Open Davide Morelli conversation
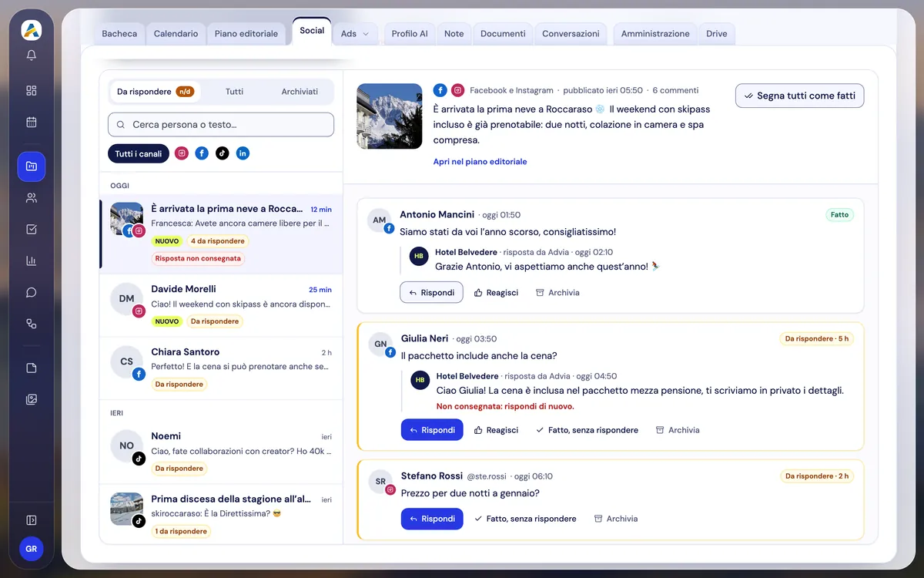 coord(222,306)
